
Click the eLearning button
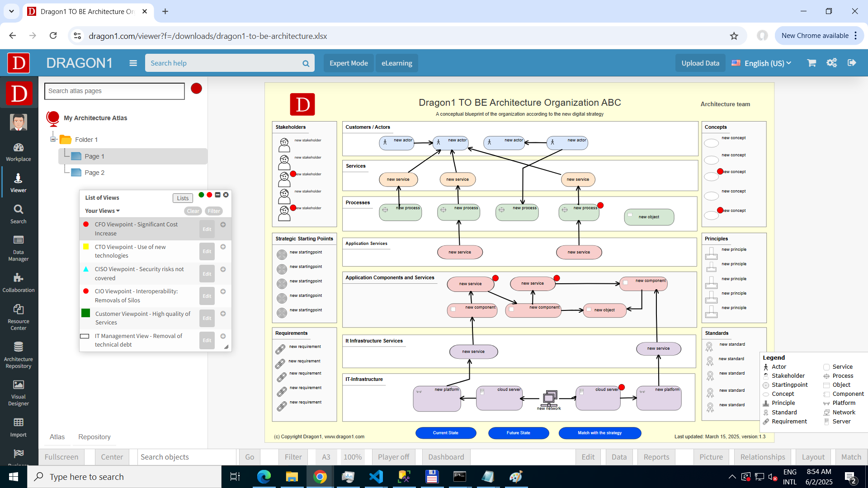396,63
